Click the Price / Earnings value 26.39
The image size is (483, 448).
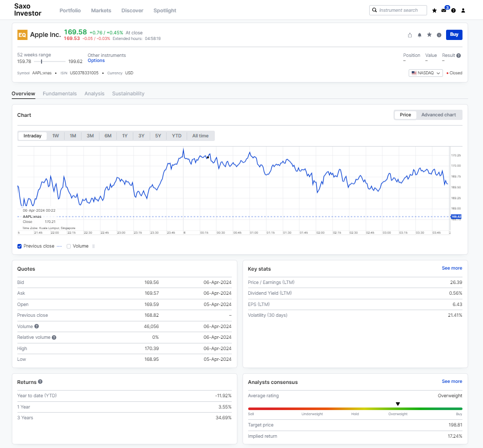click(456, 282)
